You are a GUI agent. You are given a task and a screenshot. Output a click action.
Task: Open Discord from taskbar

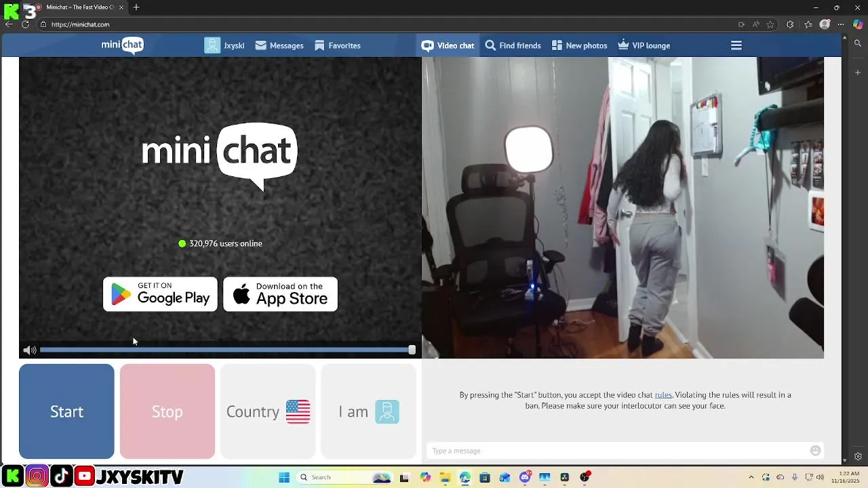point(525,477)
